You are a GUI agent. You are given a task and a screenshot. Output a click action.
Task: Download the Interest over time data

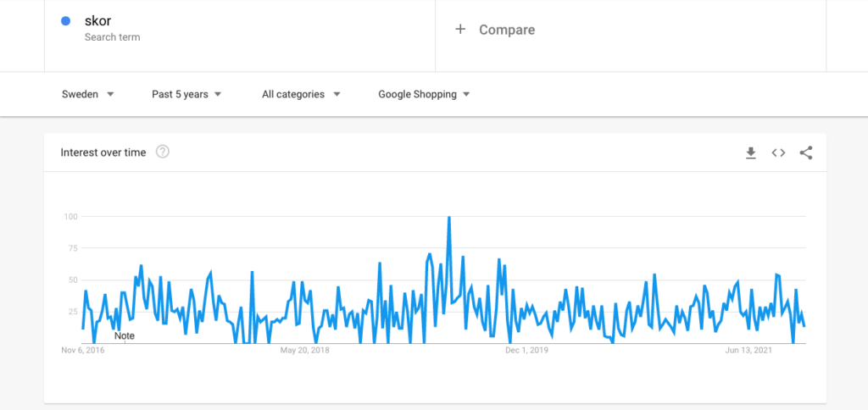[751, 152]
